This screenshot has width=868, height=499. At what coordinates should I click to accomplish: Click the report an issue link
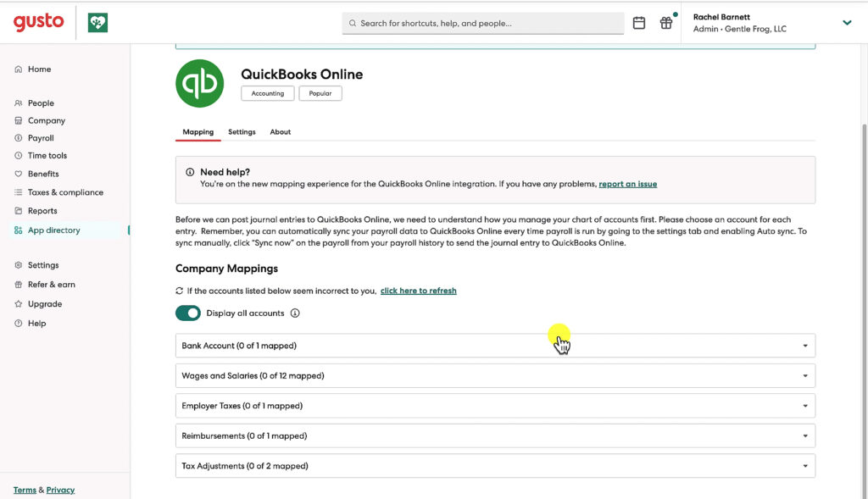click(x=628, y=183)
